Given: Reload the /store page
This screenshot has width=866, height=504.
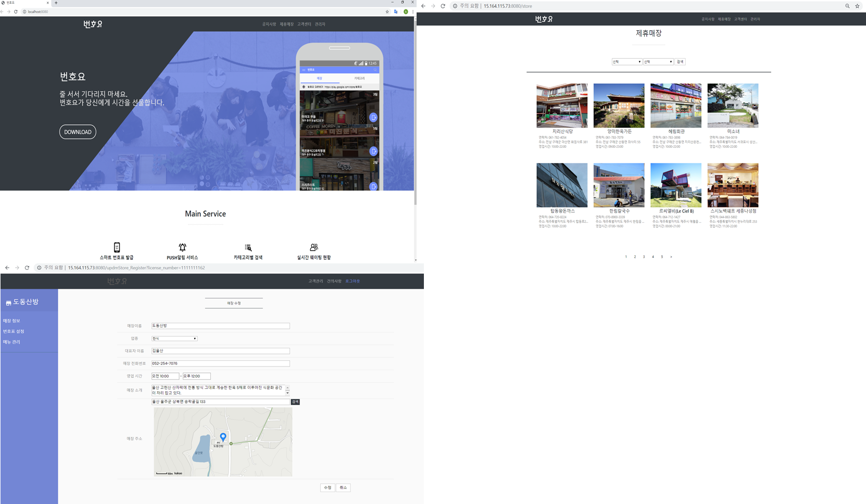Looking at the screenshot, I should 443,6.
